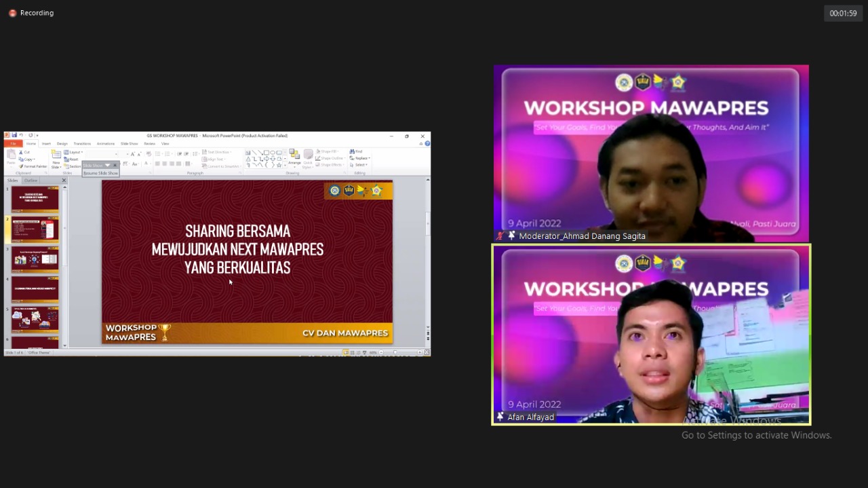The width and height of the screenshot is (868, 488).
Task: Click the Save icon in Quick Access Toolbar
Action: pyautogui.click(x=14, y=136)
